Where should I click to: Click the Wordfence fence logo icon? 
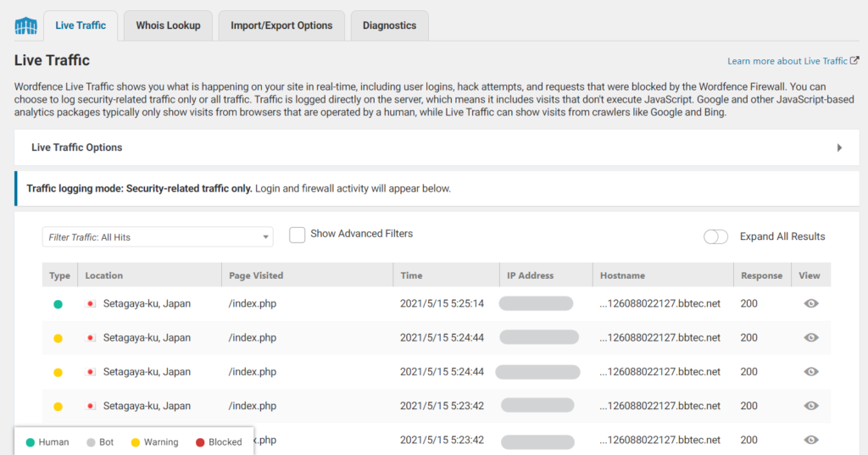point(26,25)
